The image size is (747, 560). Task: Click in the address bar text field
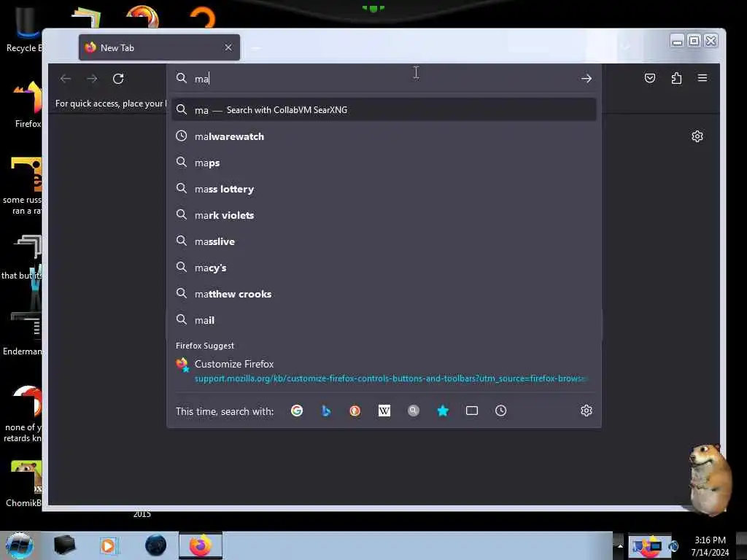(x=384, y=79)
